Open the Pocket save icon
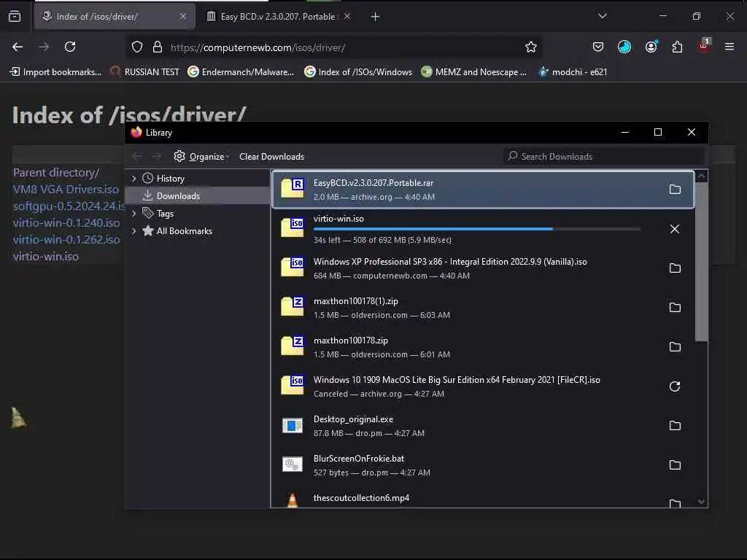This screenshot has width=747, height=560. 598,47
